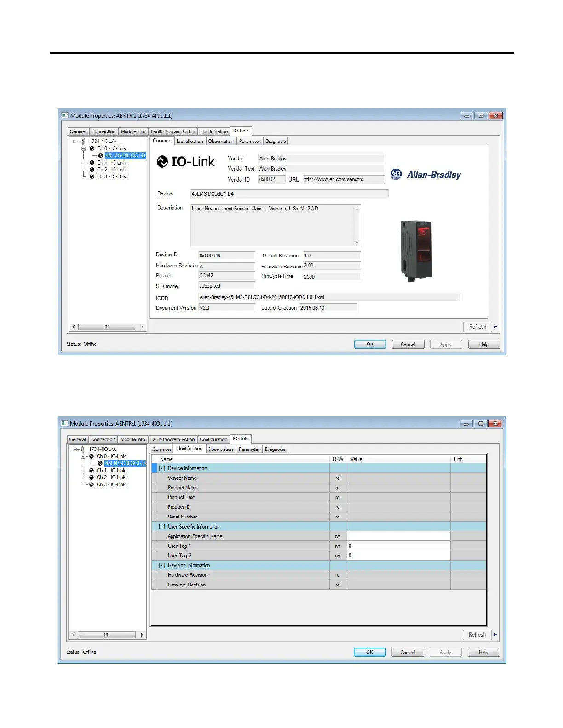Click the URL field showing http://www.ab.com/sensors
The image size is (563, 728).
coord(344,179)
